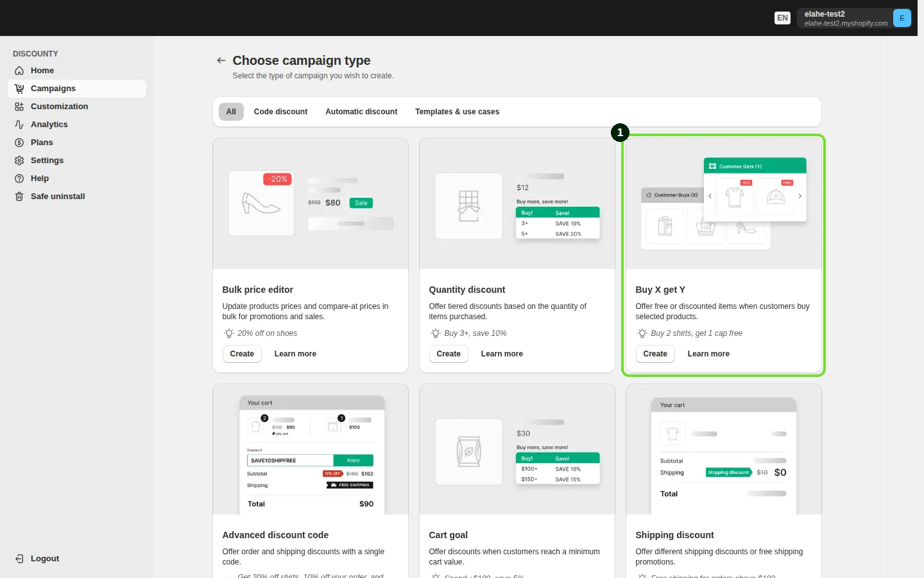Click the Settings gear icon in sidebar
Viewport: 924px width, 578px height.
pyautogui.click(x=19, y=161)
